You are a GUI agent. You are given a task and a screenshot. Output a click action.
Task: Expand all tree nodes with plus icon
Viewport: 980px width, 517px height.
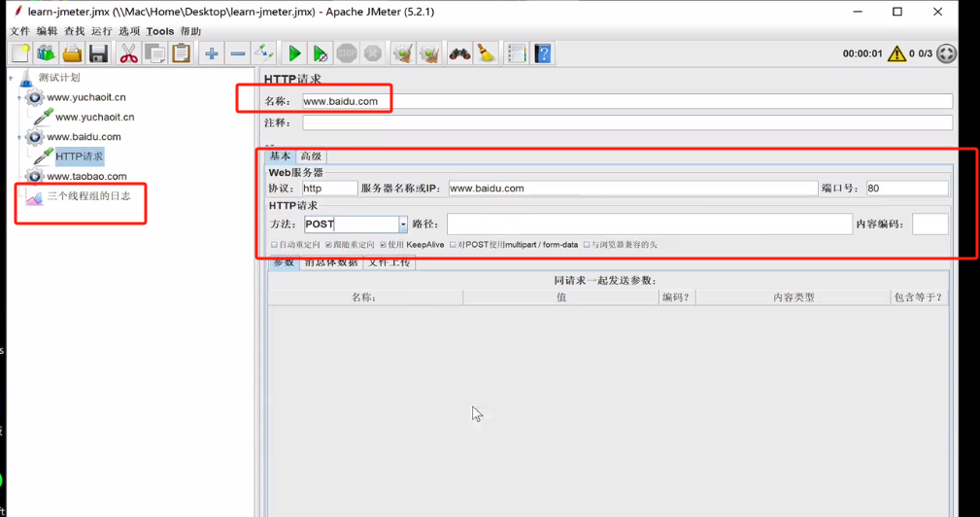pyautogui.click(x=212, y=53)
